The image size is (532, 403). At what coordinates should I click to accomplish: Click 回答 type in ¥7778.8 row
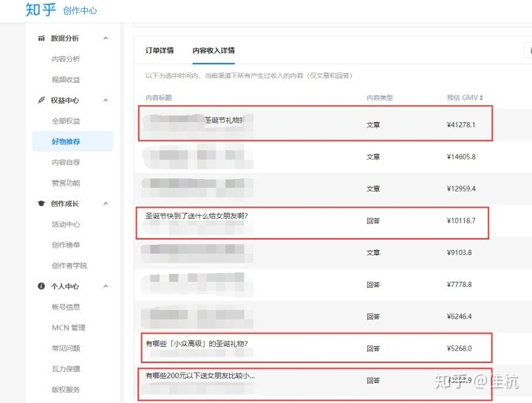[x=373, y=285]
